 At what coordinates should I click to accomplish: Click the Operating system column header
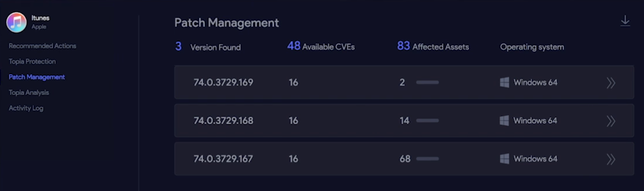(532, 47)
